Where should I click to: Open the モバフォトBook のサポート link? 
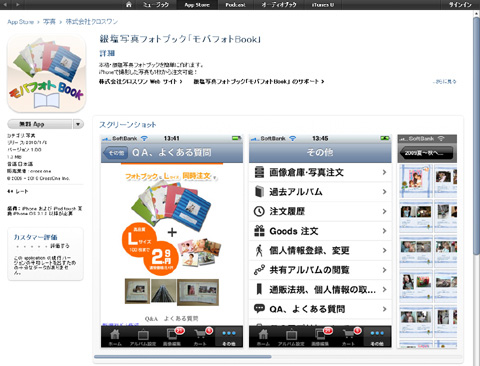pyautogui.click(x=259, y=81)
